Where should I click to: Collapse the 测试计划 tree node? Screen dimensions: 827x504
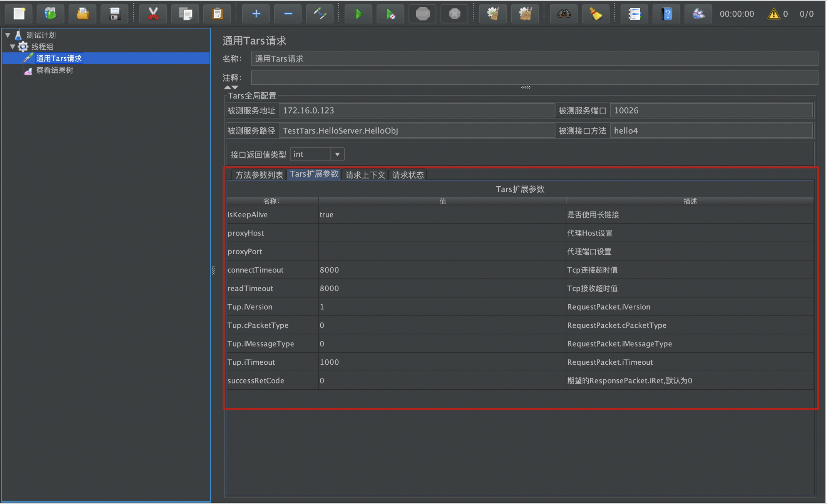(8, 35)
